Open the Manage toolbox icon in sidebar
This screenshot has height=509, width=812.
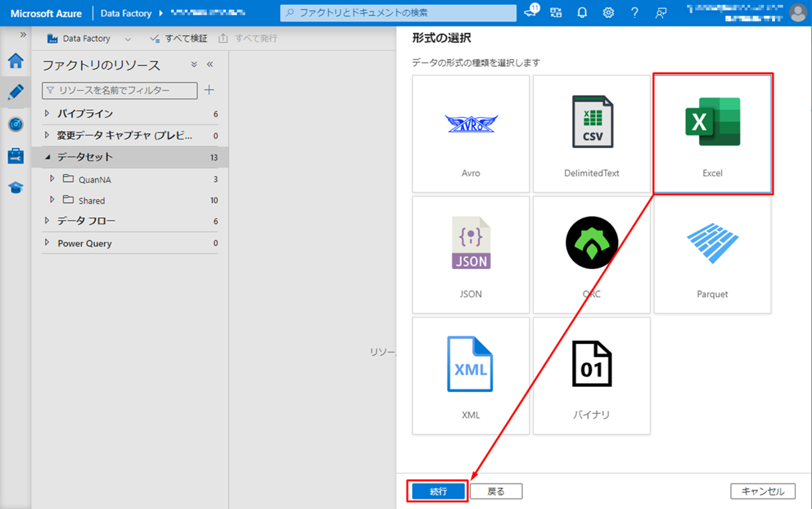click(x=16, y=156)
